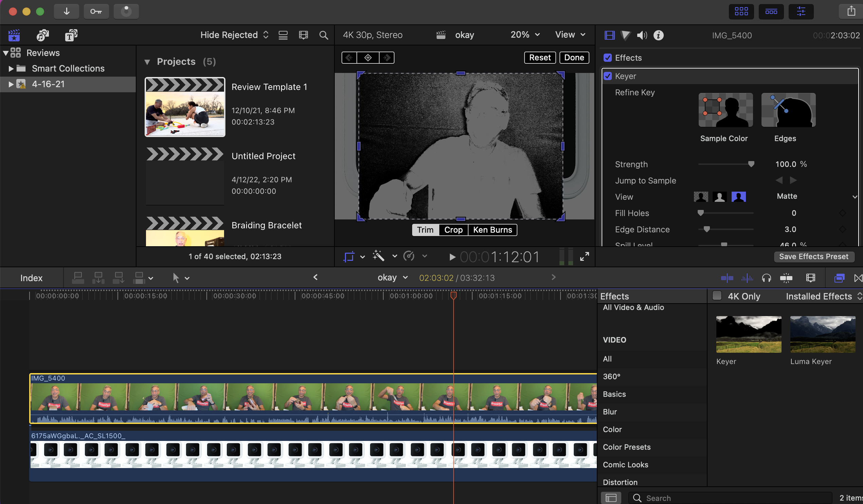863x504 pixels.
Task: Click the import media arrow button
Action: (67, 11)
